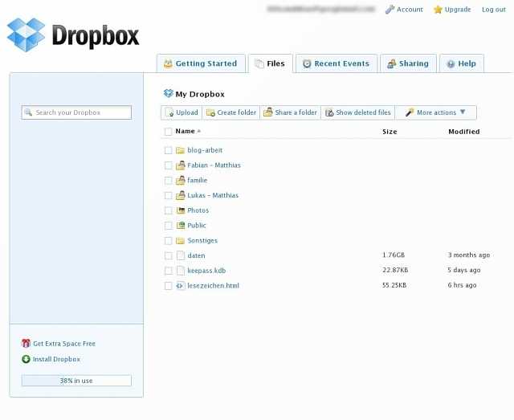
Task: Click the My Dropbox box icon
Action: point(168,94)
